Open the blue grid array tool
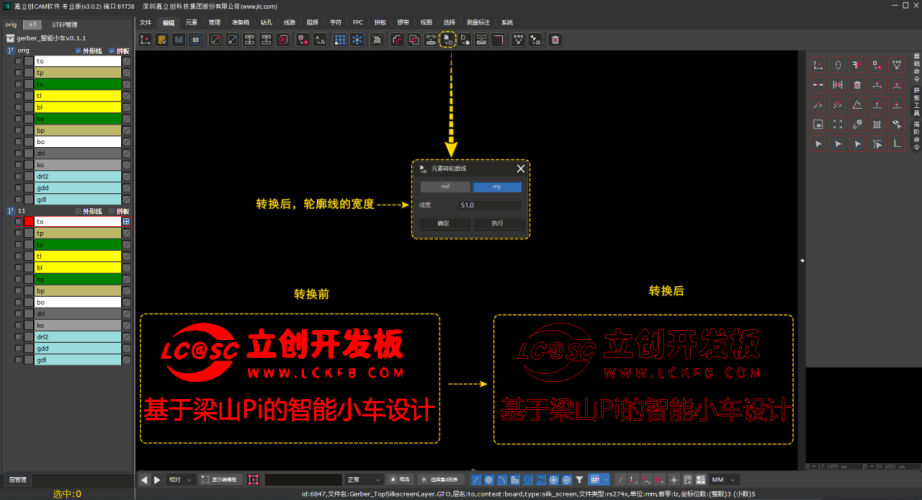This screenshot has width=922, height=500. pyautogui.click(x=340, y=40)
